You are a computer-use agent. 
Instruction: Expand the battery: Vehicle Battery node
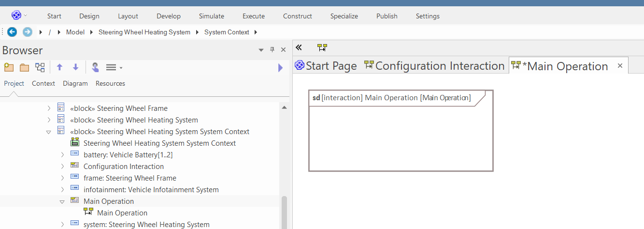(62, 155)
